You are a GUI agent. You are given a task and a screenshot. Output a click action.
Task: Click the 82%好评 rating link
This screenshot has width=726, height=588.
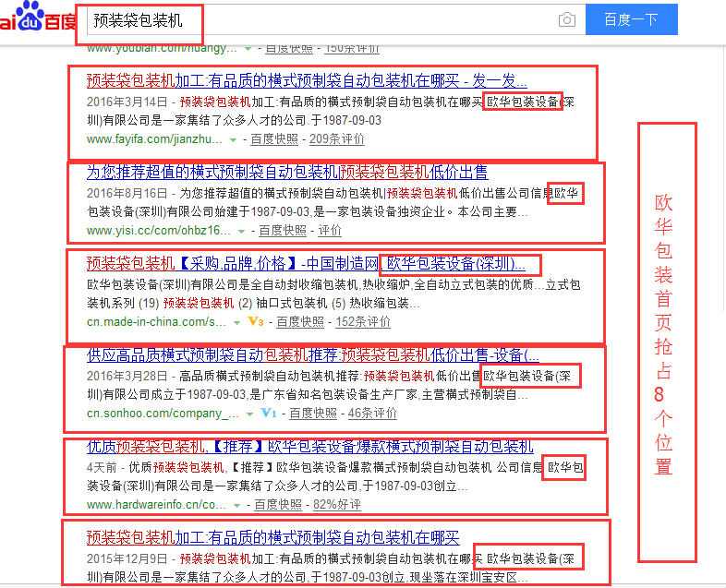click(x=338, y=505)
